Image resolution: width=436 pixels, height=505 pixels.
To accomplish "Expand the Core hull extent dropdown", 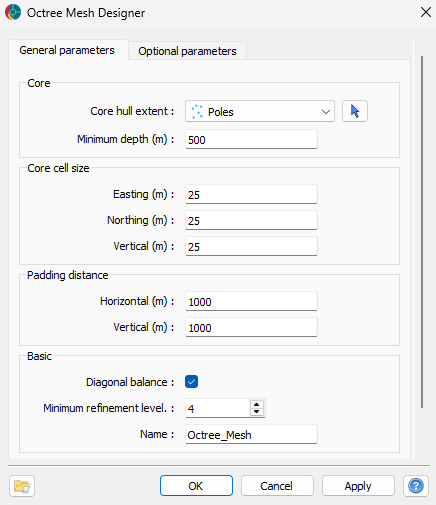I will 260,111.
